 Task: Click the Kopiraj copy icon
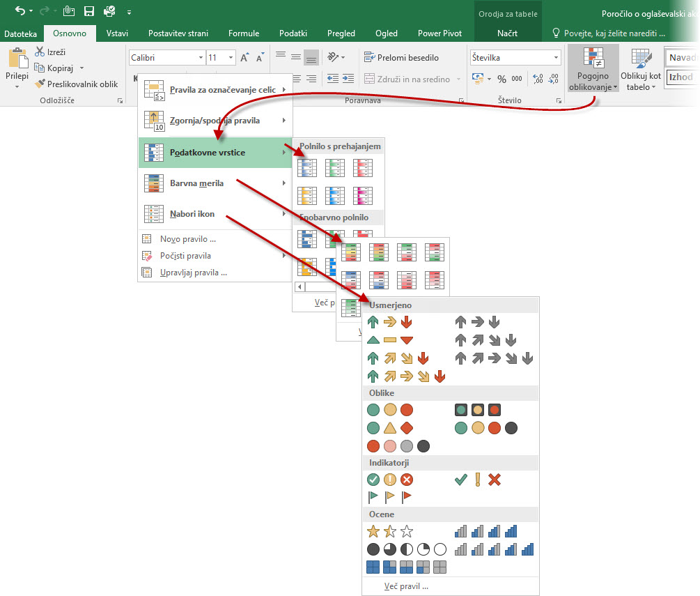point(40,68)
